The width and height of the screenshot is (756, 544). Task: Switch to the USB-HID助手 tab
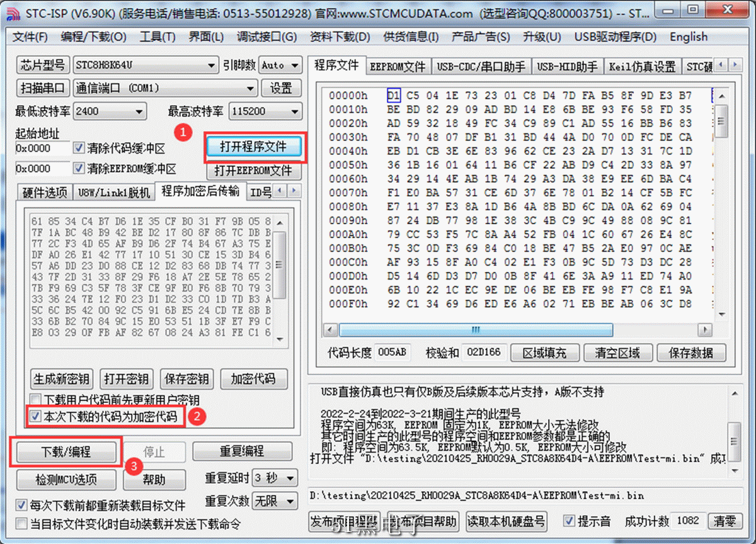[x=567, y=66]
